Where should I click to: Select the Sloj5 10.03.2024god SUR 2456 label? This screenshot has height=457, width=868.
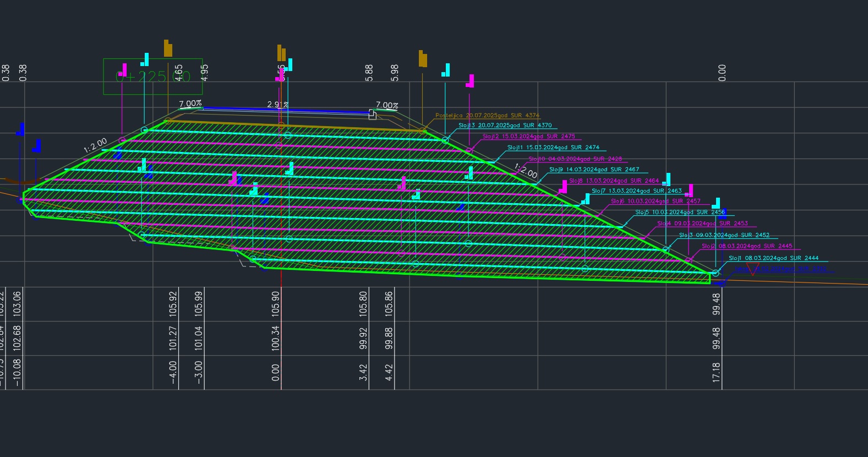tap(680, 213)
